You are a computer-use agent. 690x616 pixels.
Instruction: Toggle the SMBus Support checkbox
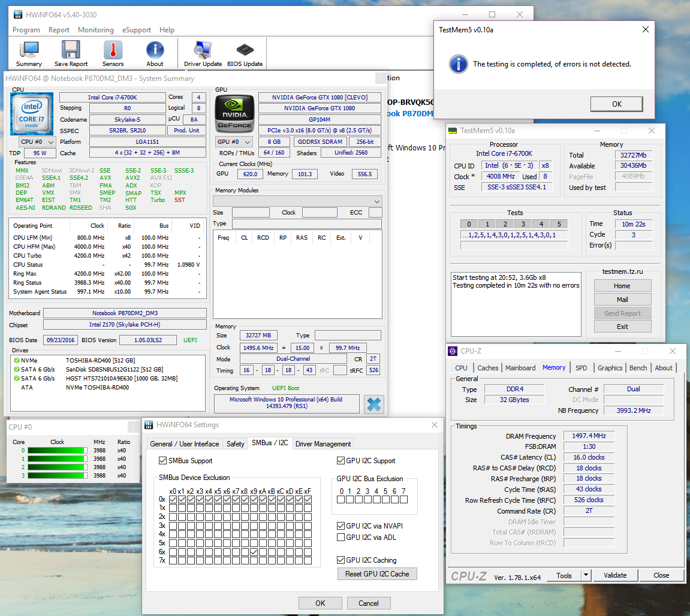[x=163, y=461]
